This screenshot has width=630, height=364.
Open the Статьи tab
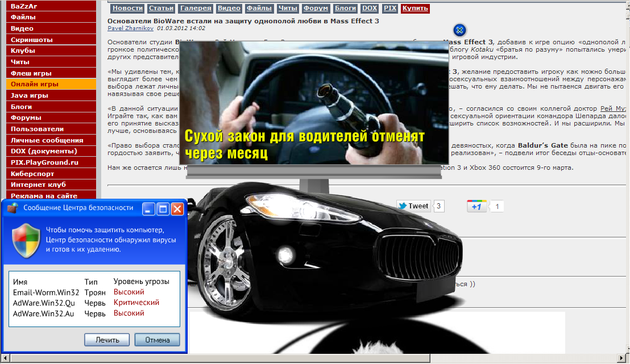[161, 8]
